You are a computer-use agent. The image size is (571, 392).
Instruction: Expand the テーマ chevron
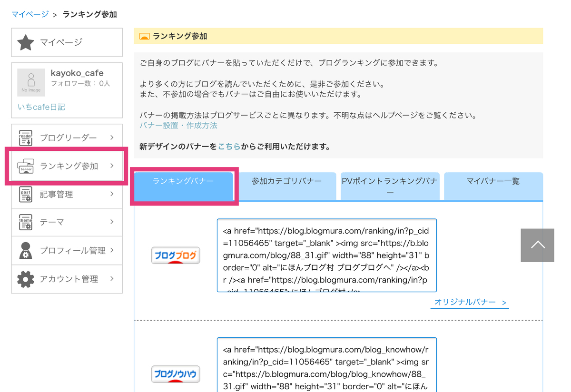point(112,222)
